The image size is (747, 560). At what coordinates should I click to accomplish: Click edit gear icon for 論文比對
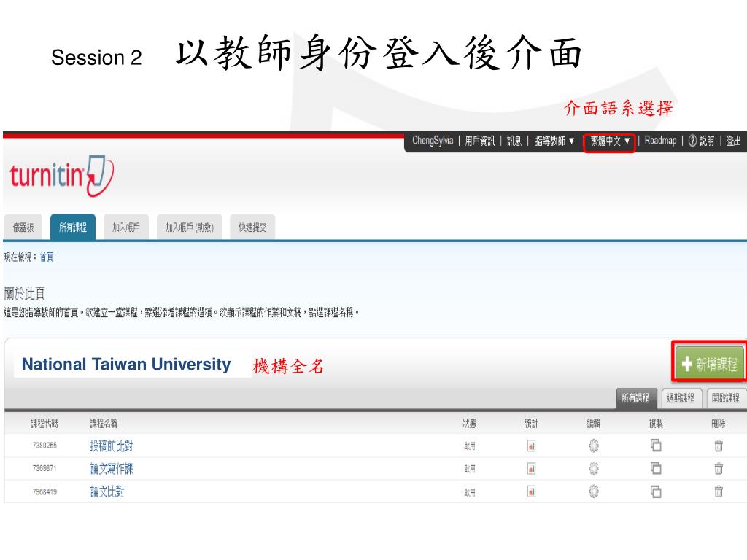(x=594, y=491)
